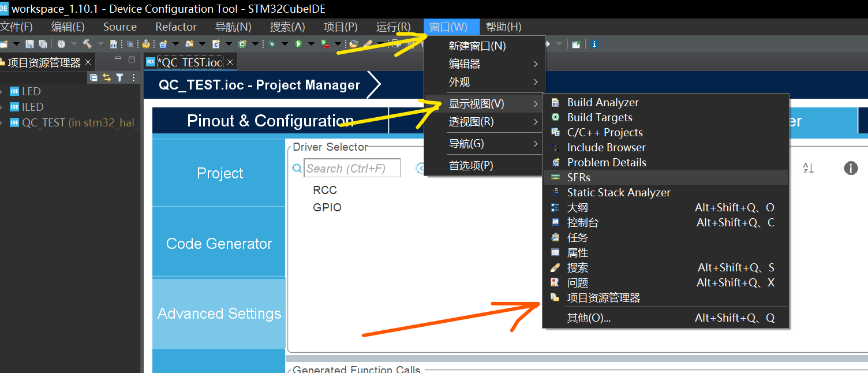The height and width of the screenshot is (373, 868).
Task: Select GPIO in the Driver Selector list
Action: [327, 207]
